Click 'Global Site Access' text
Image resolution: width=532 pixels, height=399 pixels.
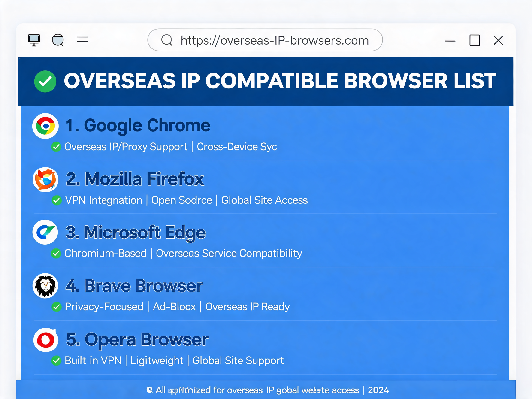pos(265,200)
